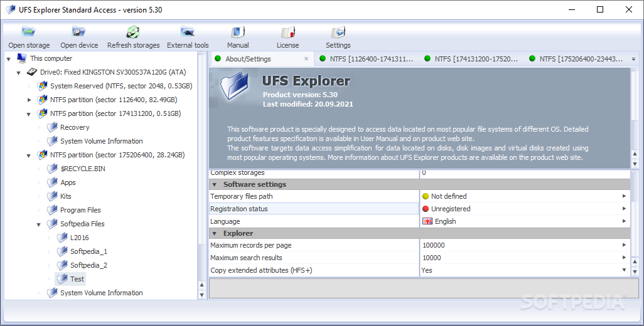Select the System Volume Information folder under Recovery
Image resolution: width=644 pixels, height=326 pixels.
102,141
